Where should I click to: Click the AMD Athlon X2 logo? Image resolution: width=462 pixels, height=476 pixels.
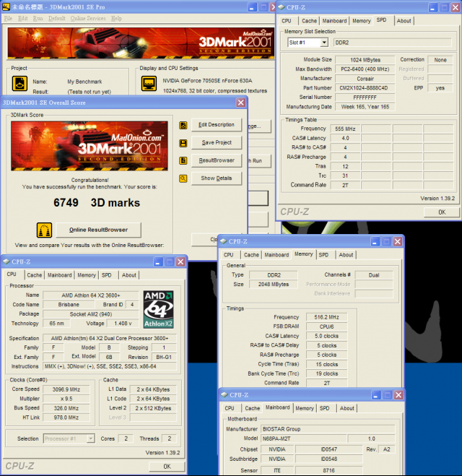pos(158,309)
